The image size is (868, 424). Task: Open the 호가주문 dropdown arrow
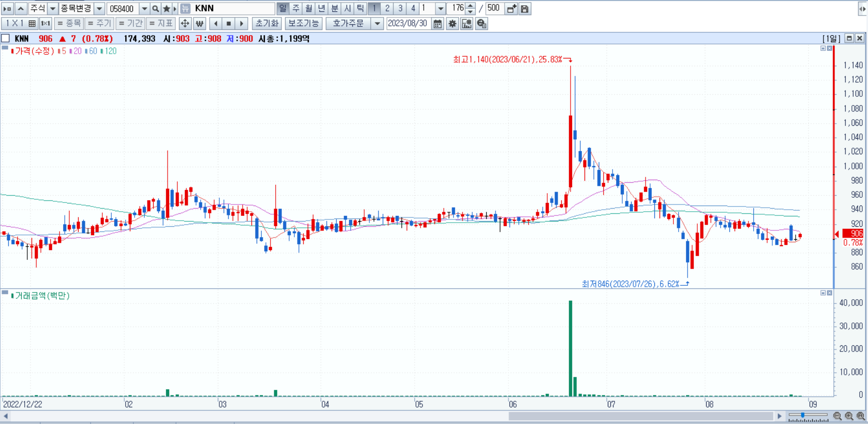click(x=377, y=23)
